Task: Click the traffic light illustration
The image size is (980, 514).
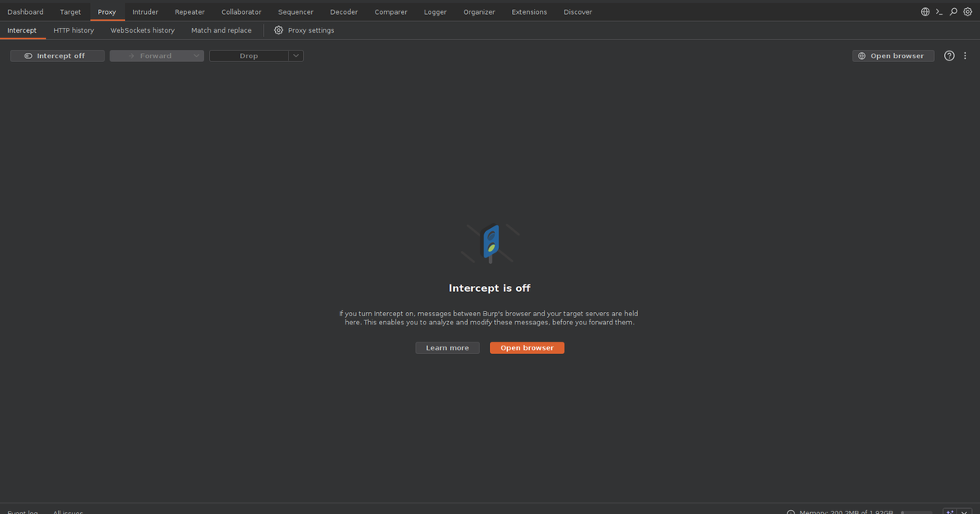Action: (x=490, y=243)
